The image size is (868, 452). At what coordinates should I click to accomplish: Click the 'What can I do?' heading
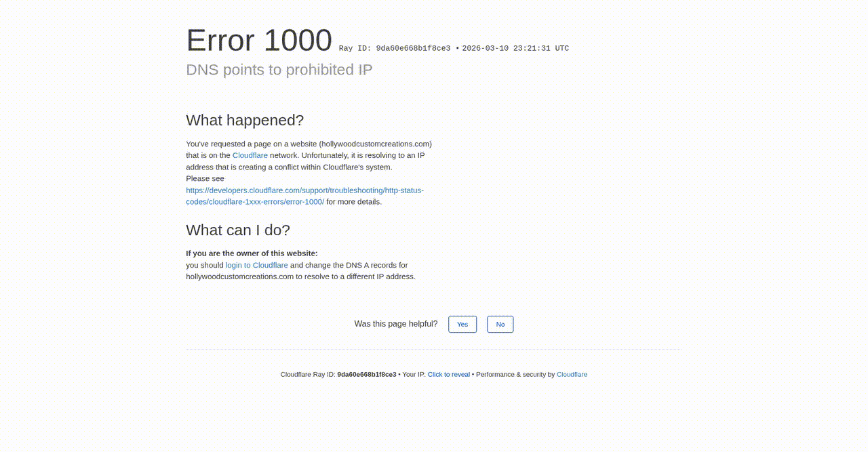coord(238,230)
